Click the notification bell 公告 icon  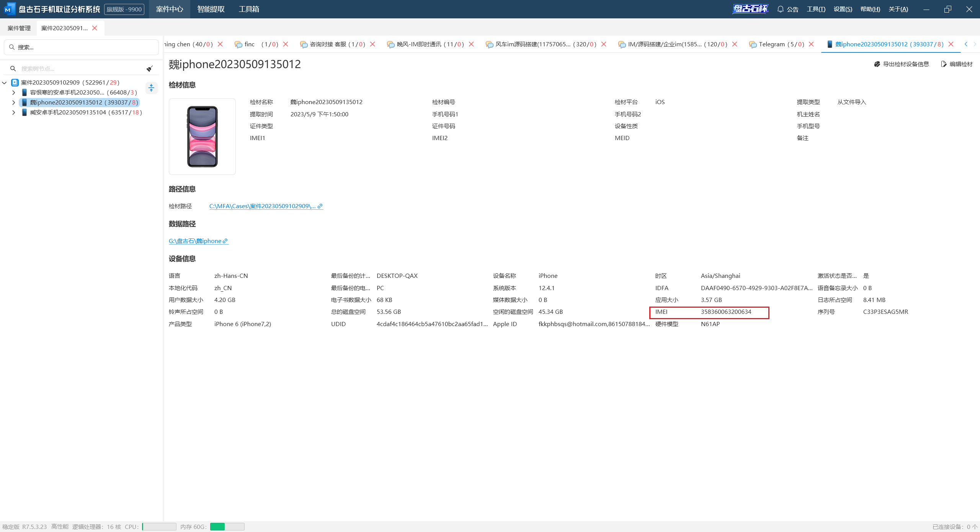tap(780, 9)
